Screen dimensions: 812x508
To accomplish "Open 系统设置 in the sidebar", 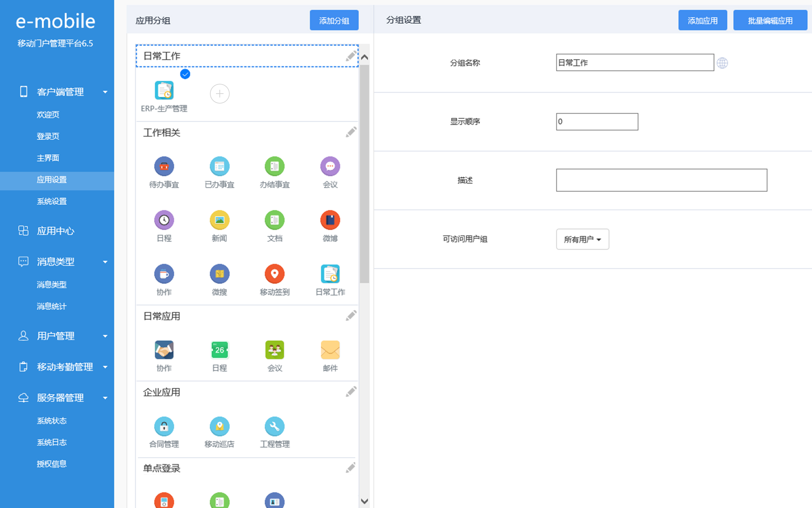I will (52, 201).
